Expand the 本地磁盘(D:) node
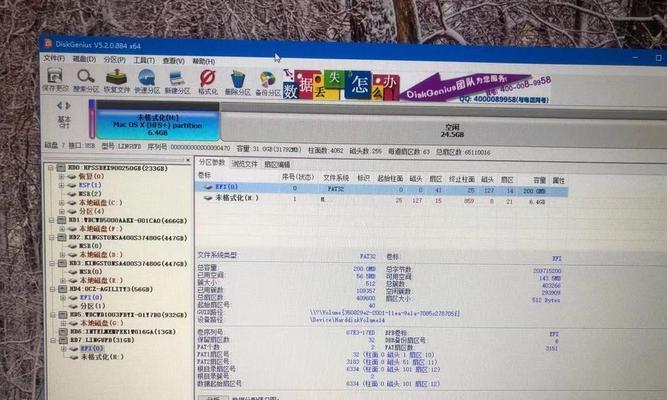 point(63,255)
